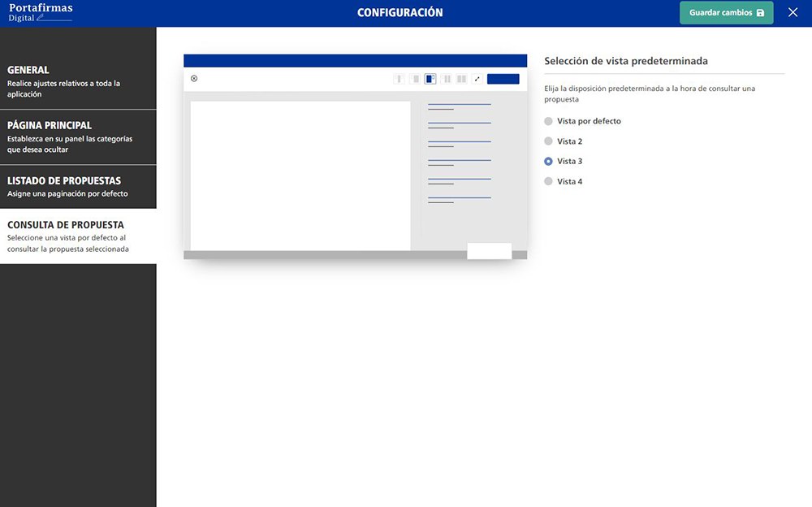812x507 pixels.
Task: Click the diagonal expand arrow icon in the preview
Action: (x=477, y=79)
